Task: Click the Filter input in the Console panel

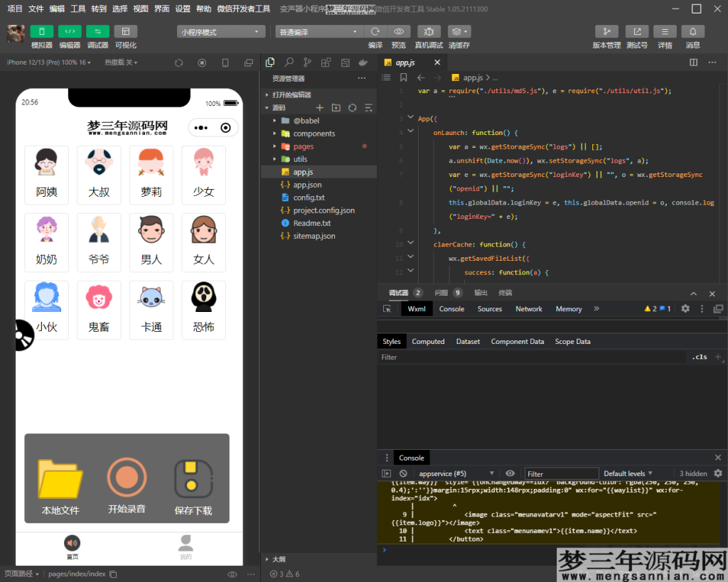Action: [561, 473]
